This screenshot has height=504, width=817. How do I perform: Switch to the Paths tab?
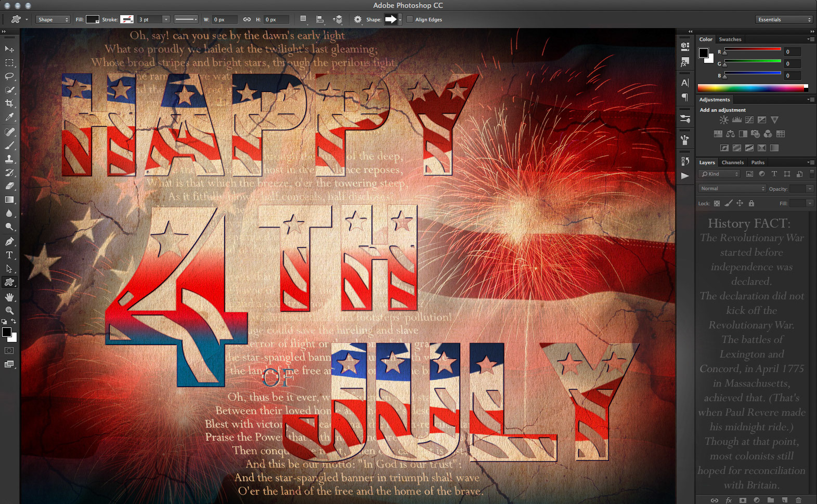pyautogui.click(x=758, y=163)
